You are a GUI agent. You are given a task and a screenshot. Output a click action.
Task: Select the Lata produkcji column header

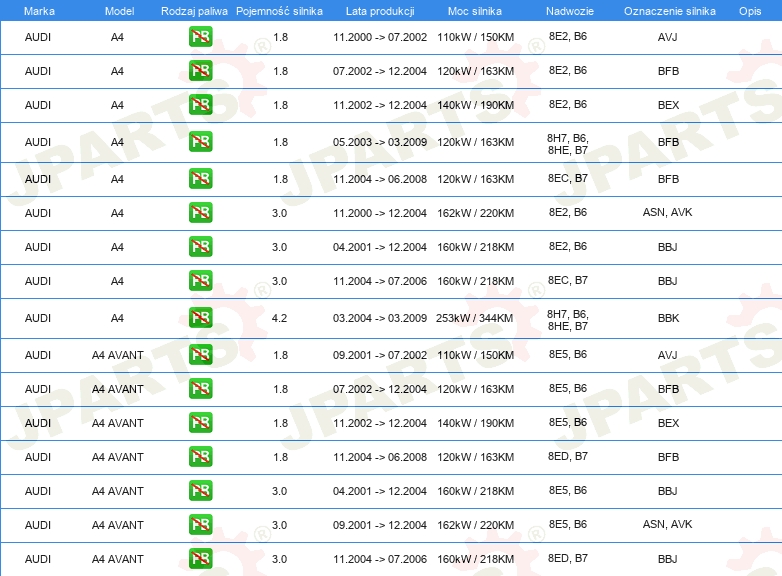(x=380, y=11)
